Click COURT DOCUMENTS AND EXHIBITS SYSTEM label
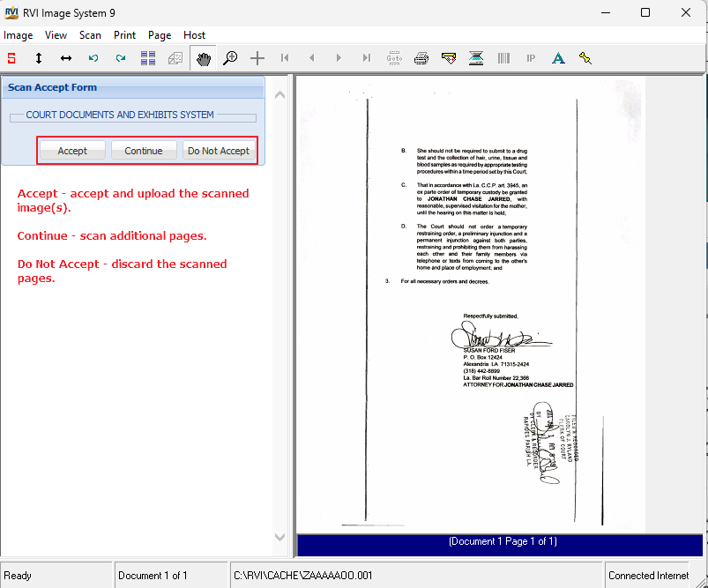The image size is (708, 588). click(x=120, y=115)
